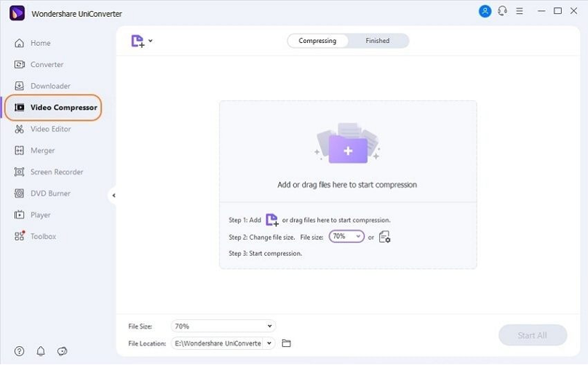Image resolution: width=588 pixels, height=365 pixels.
Task: Open the support headset icon
Action: coord(503,11)
